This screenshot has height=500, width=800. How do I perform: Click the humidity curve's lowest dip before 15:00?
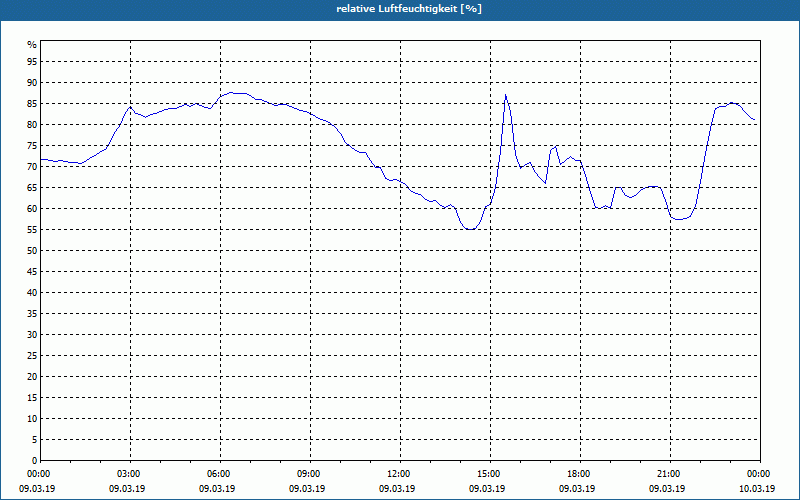click(470, 229)
